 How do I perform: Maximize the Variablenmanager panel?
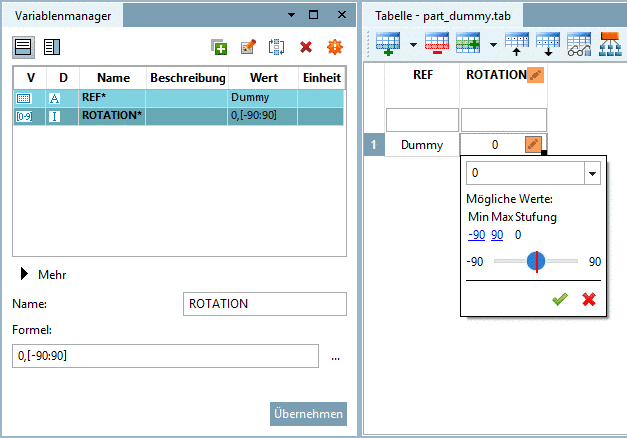tap(314, 15)
